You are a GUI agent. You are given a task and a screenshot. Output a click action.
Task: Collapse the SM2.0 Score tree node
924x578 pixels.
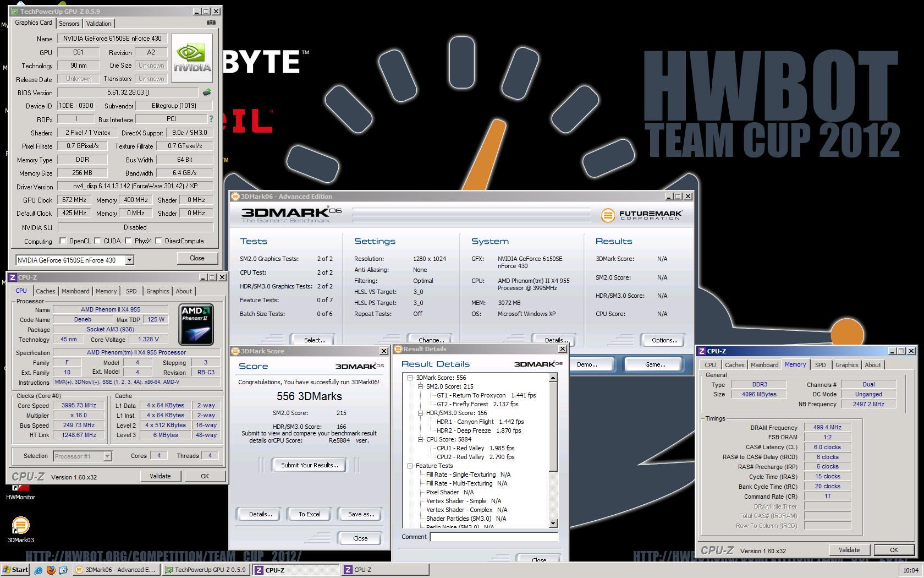(x=420, y=386)
